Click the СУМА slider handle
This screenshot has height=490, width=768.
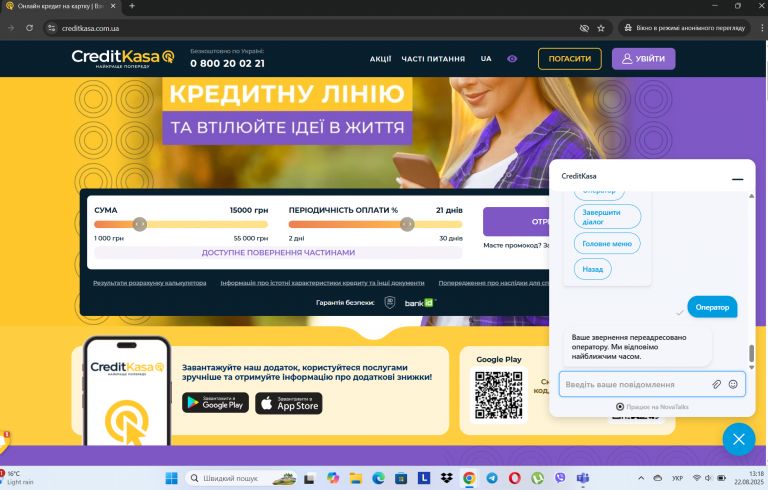coord(140,224)
